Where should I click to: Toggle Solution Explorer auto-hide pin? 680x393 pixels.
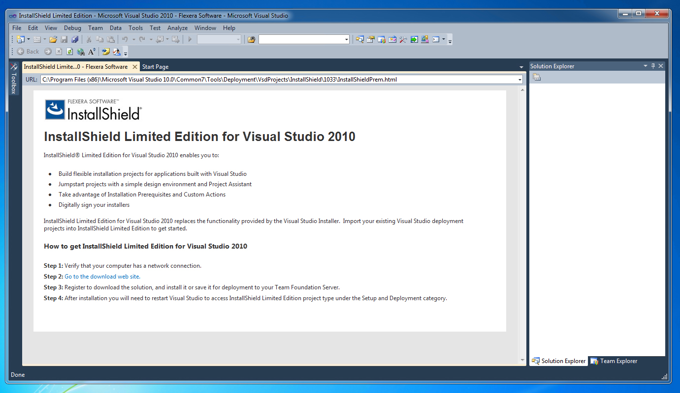click(x=653, y=66)
